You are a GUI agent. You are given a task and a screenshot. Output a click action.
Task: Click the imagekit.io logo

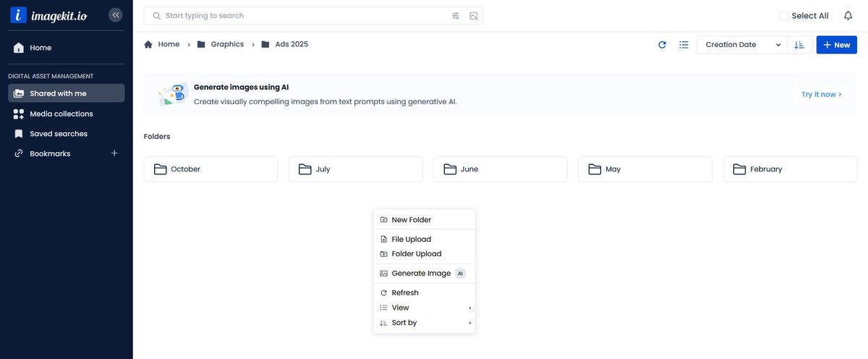48,15
